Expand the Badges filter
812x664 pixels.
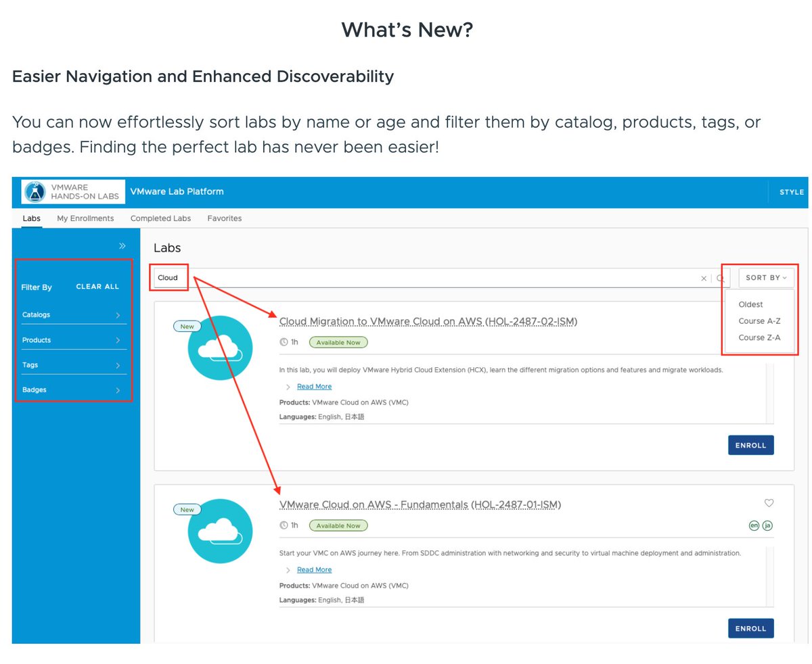pos(74,390)
